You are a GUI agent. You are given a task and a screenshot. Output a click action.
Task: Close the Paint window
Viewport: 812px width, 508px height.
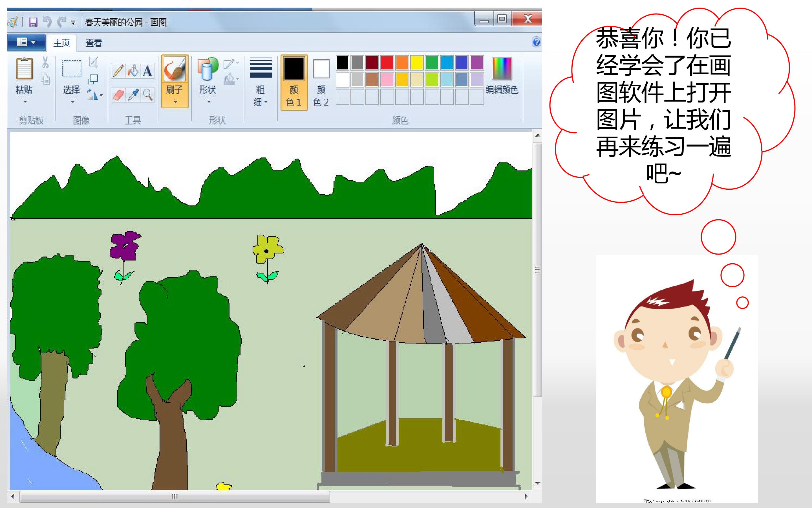pyautogui.click(x=528, y=19)
